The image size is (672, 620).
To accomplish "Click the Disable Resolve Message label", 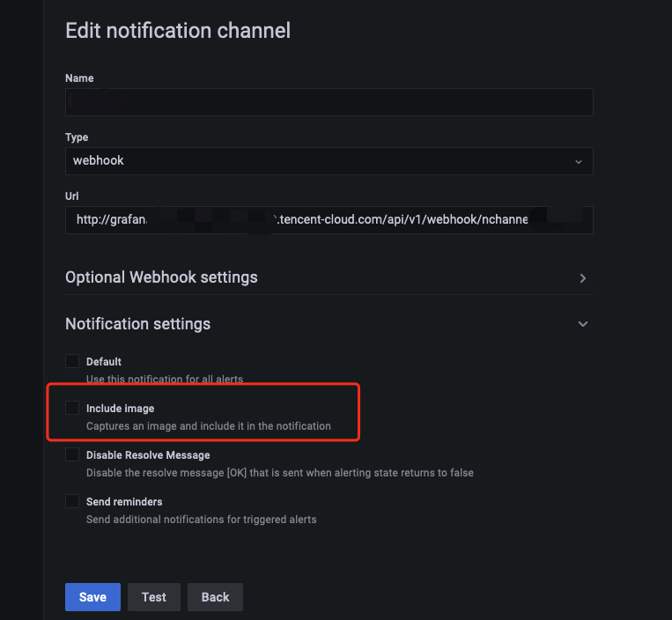I will click(x=148, y=455).
